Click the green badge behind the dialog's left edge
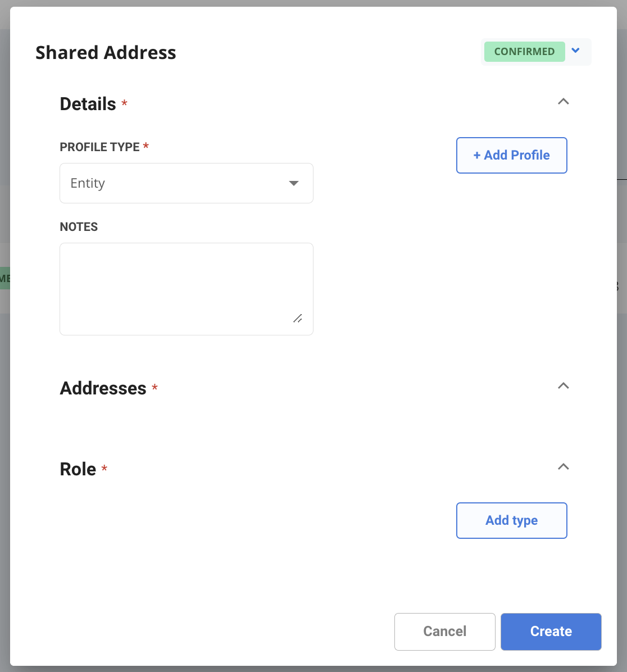The image size is (627, 672). click(x=4, y=278)
